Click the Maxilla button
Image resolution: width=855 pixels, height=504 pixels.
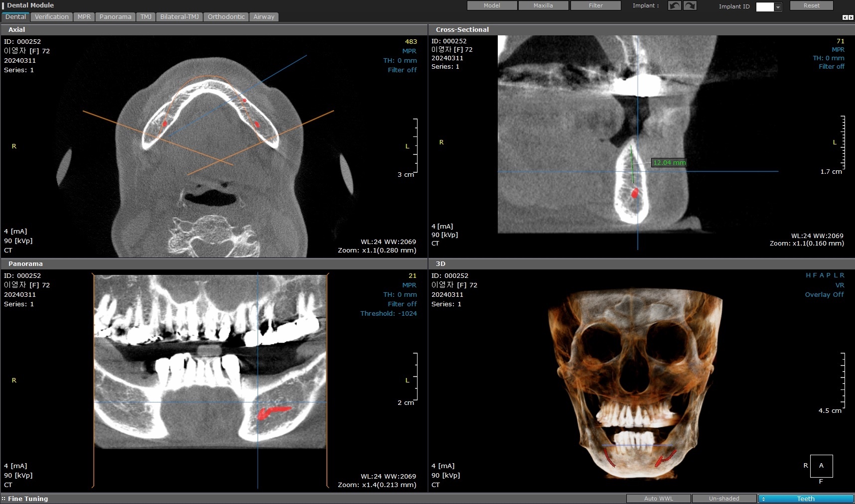pyautogui.click(x=543, y=5)
